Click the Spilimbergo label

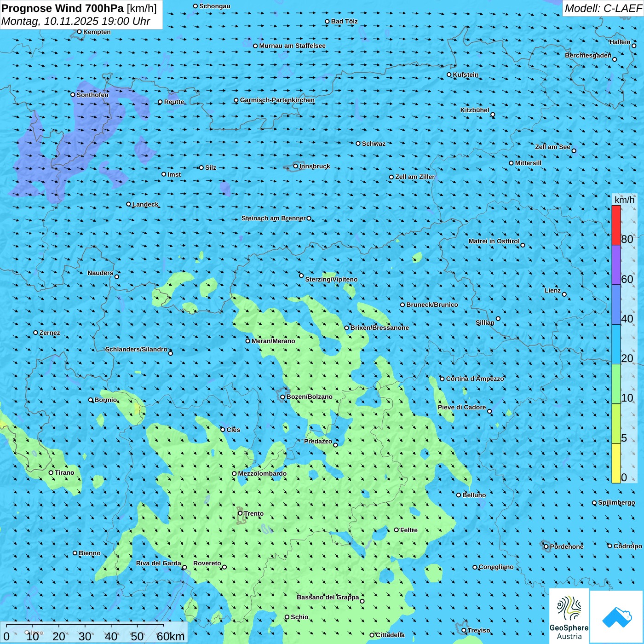point(616,502)
